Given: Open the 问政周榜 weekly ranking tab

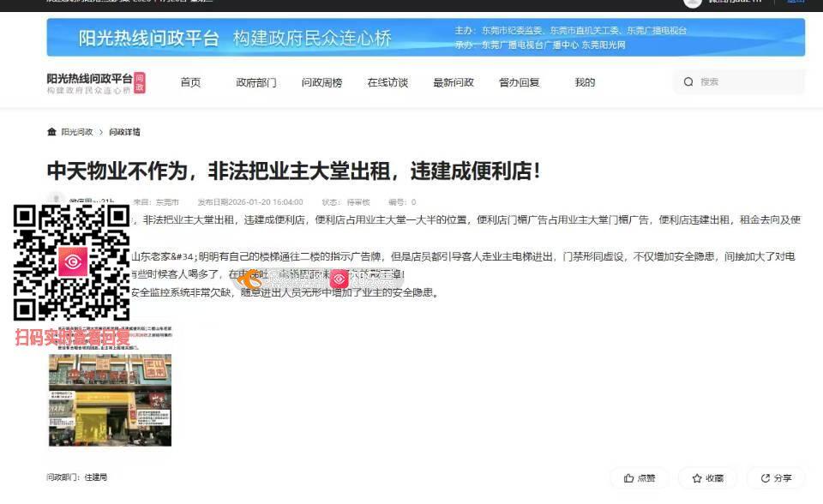Looking at the screenshot, I should [321, 82].
